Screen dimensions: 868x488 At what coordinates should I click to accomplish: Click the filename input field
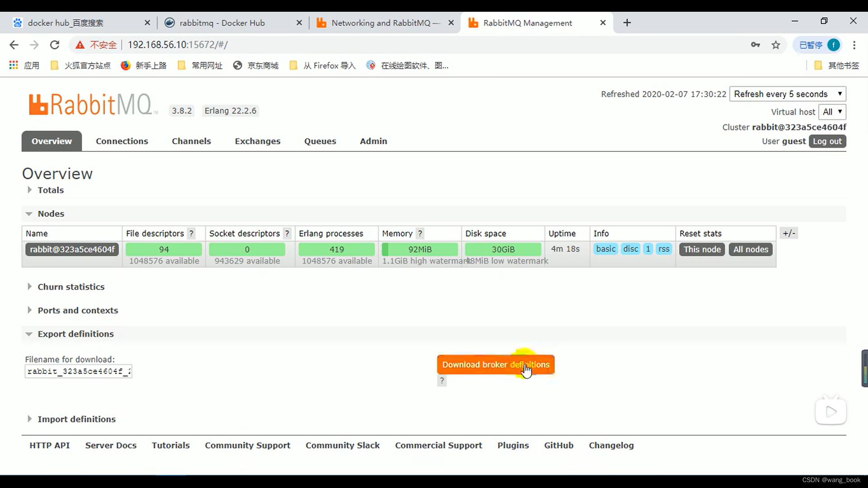pos(78,371)
